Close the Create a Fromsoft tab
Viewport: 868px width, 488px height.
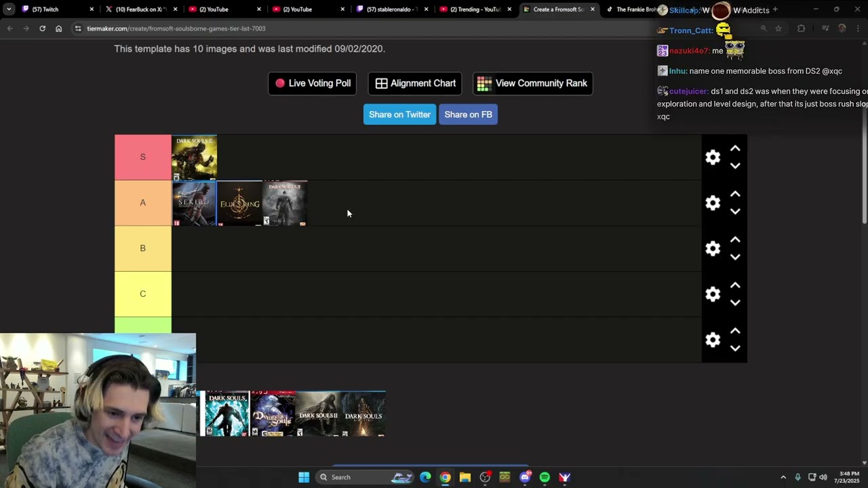pyautogui.click(x=593, y=9)
